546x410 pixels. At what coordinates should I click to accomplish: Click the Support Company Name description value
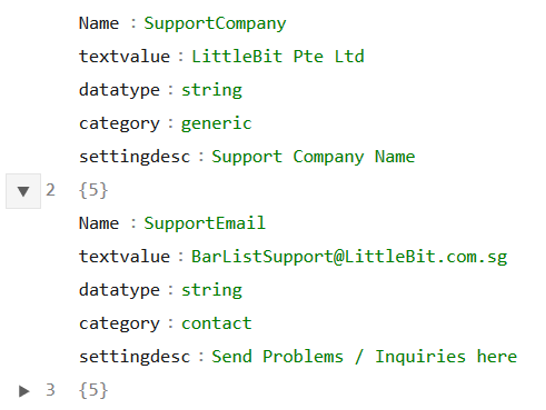[x=313, y=157]
